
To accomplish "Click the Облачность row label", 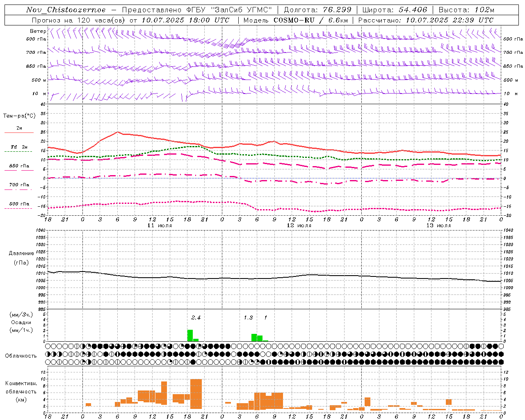I will pos(21,356).
